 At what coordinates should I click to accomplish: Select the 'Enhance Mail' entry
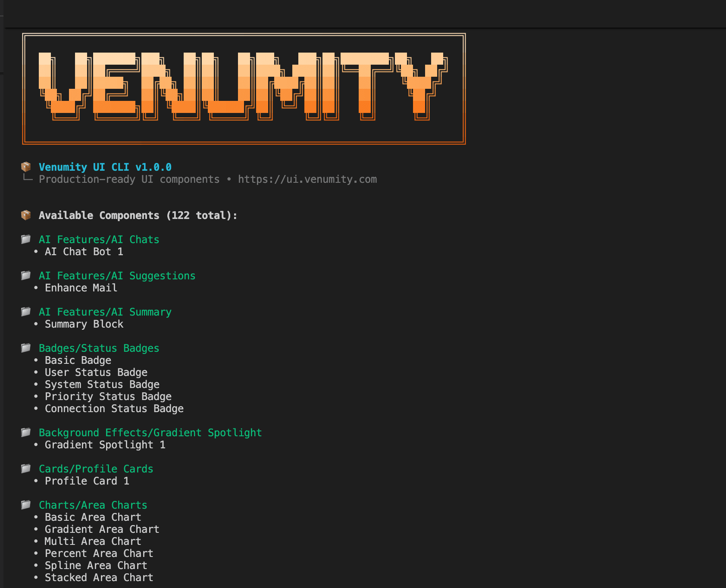[x=81, y=288]
